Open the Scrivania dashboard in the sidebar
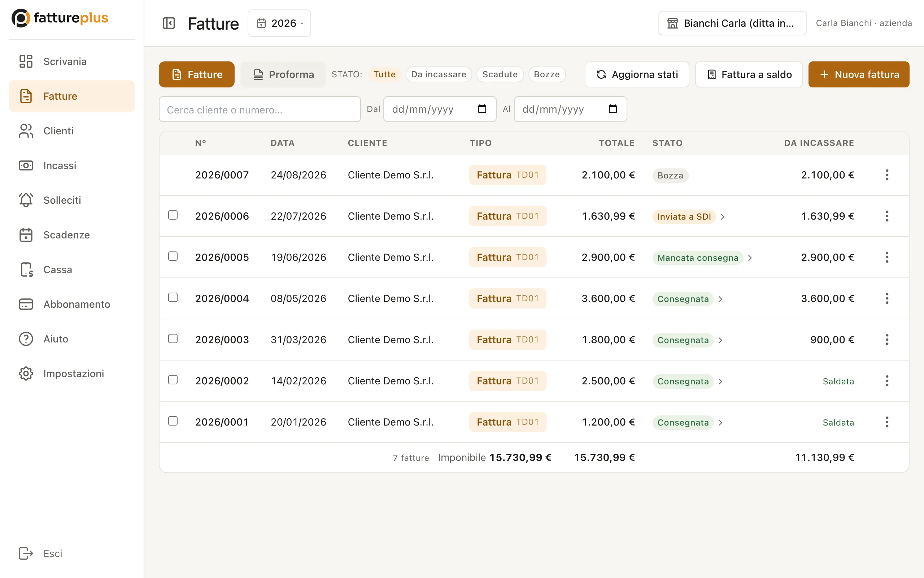This screenshot has width=924, height=578. [x=72, y=61]
